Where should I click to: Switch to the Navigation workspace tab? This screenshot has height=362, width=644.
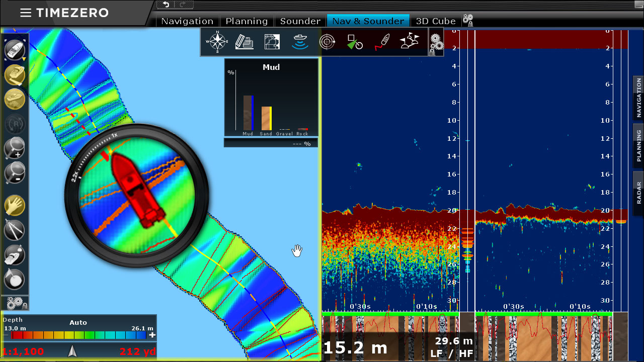(x=187, y=21)
